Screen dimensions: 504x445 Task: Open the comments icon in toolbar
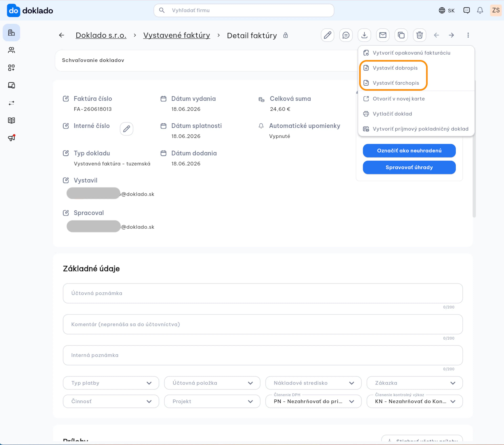[346, 35]
